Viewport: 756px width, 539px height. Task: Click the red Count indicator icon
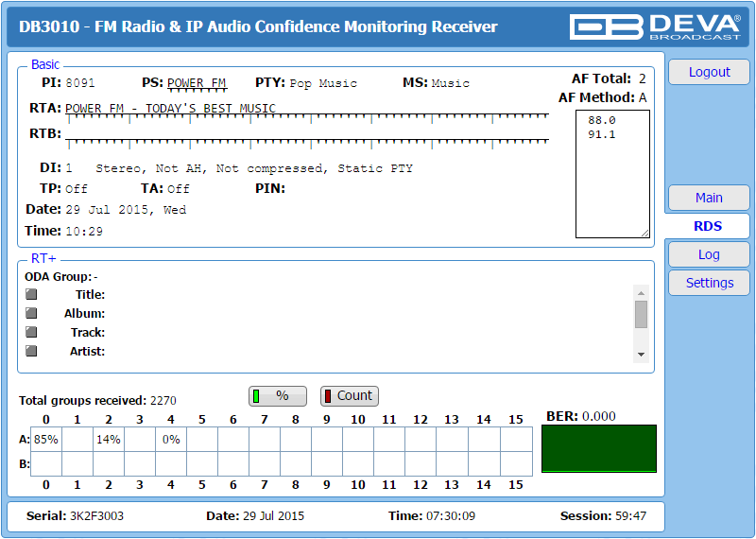pos(328,396)
